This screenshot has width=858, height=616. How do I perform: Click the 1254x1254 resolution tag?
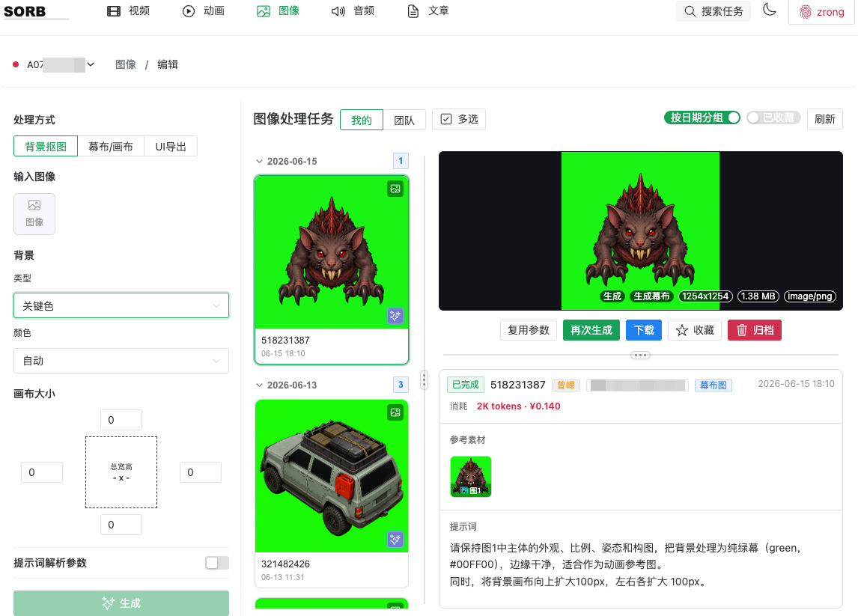click(x=705, y=296)
